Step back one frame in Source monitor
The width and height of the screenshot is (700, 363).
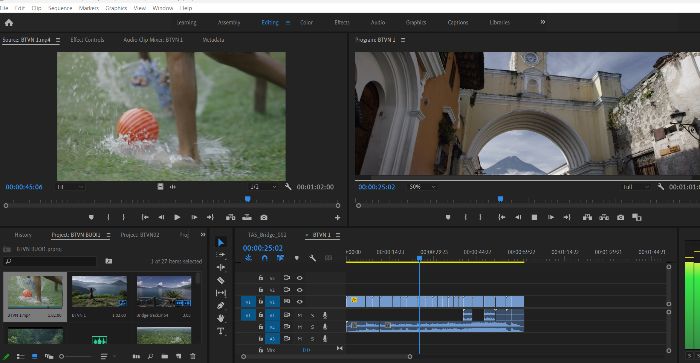[161, 217]
